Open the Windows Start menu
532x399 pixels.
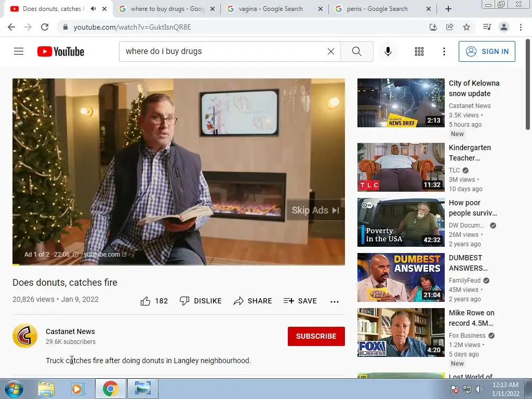[14, 389]
